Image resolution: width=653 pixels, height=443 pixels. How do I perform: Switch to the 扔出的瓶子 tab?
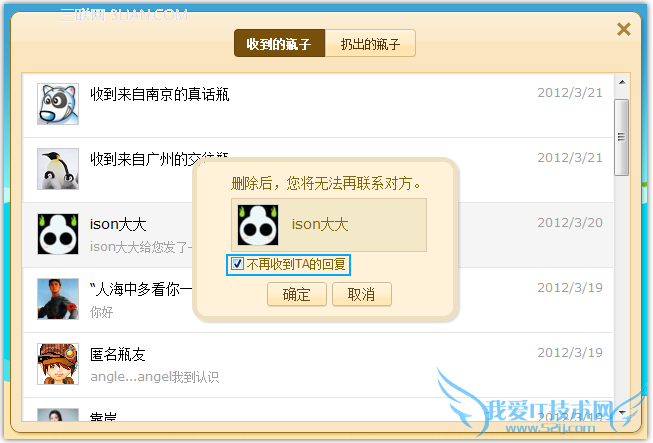coord(370,43)
